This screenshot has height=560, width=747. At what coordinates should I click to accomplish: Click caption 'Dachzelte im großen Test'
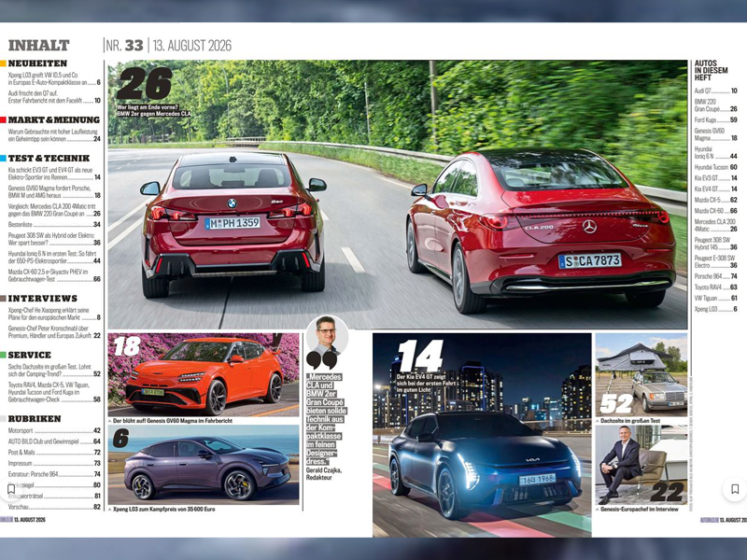click(x=630, y=421)
